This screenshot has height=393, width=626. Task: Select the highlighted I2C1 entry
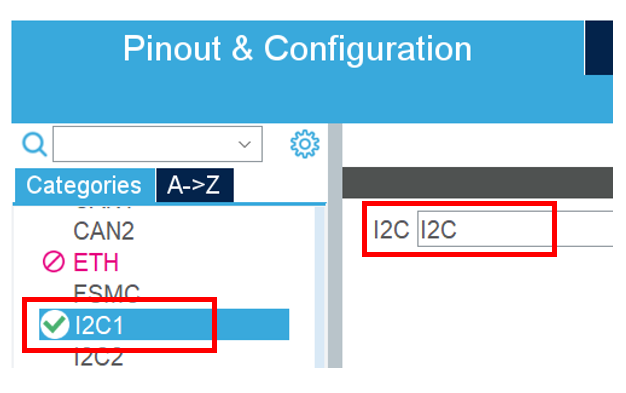pyautogui.click(x=164, y=324)
